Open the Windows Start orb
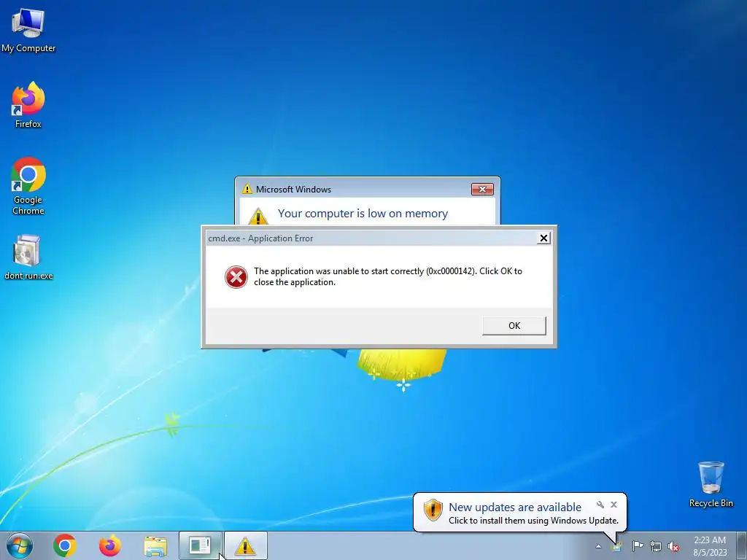 click(20, 545)
